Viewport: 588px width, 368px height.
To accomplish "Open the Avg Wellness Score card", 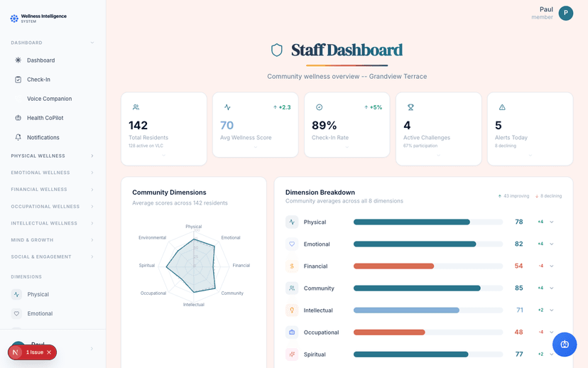I will [256, 125].
